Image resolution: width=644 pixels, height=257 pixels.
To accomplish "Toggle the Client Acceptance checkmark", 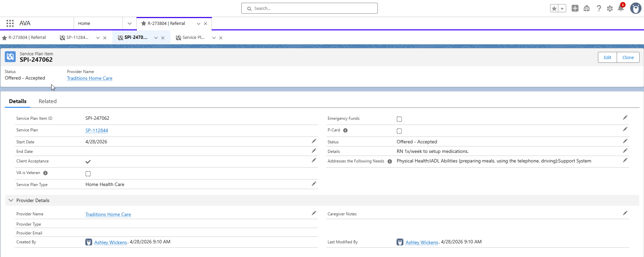I will (88, 162).
